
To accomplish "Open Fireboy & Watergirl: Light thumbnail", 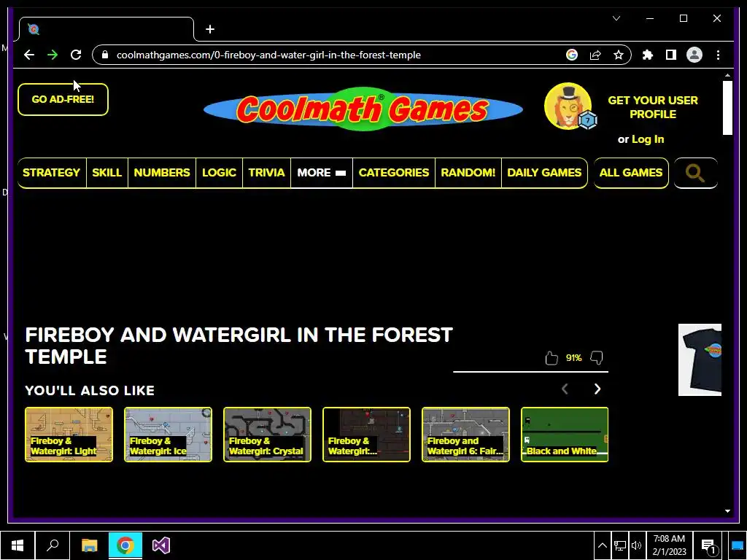I will pos(69,435).
